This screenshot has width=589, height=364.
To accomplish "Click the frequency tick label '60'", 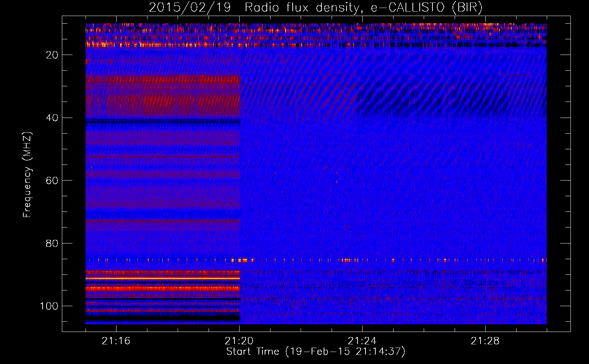I will coord(52,181).
